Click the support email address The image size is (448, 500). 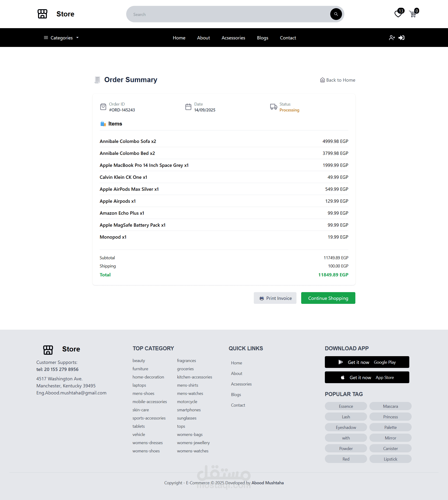[71, 393]
